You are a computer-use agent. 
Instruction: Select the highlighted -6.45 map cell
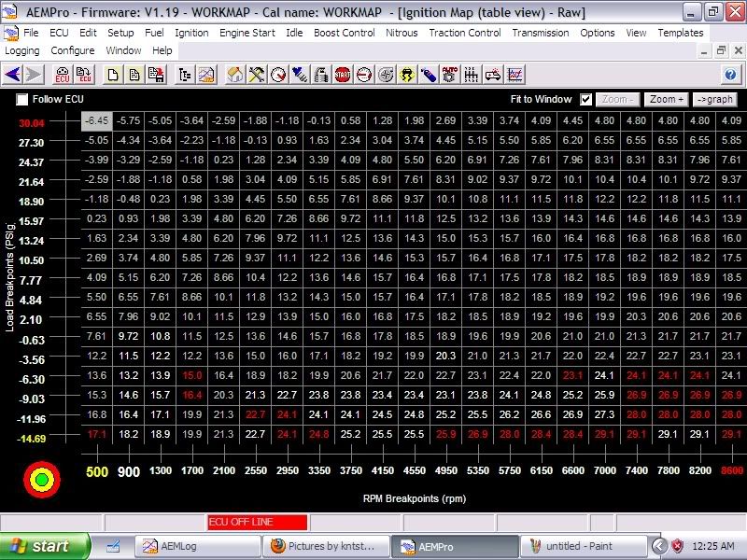(97, 120)
